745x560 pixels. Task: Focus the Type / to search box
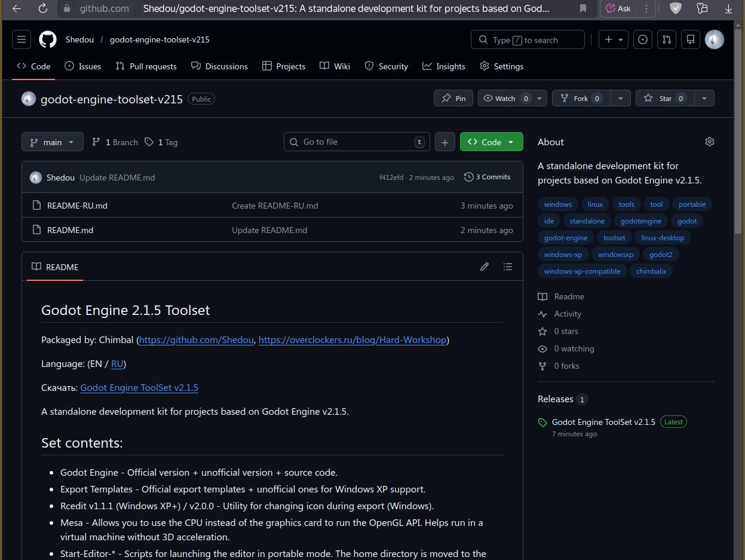[528, 39]
